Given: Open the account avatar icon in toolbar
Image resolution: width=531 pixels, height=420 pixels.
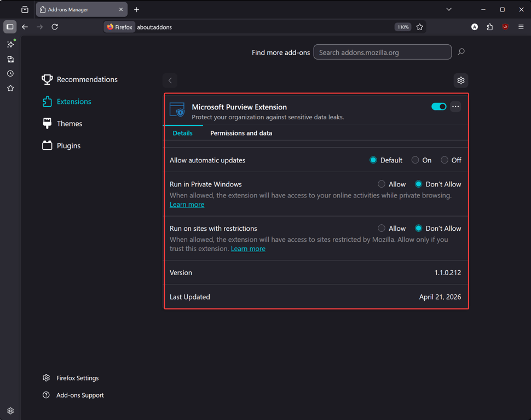Looking at the screenshot, I should 475,27.
